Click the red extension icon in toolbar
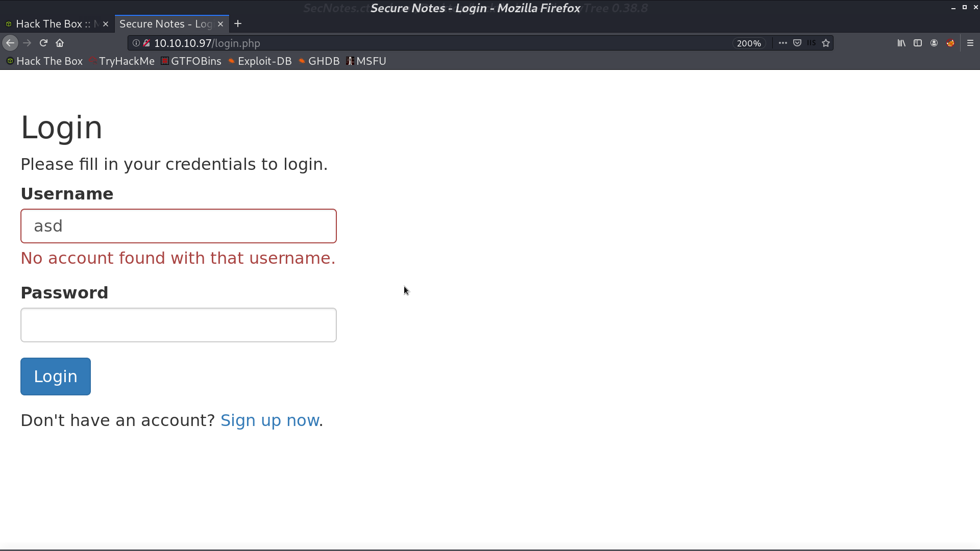 pos(950,43)
